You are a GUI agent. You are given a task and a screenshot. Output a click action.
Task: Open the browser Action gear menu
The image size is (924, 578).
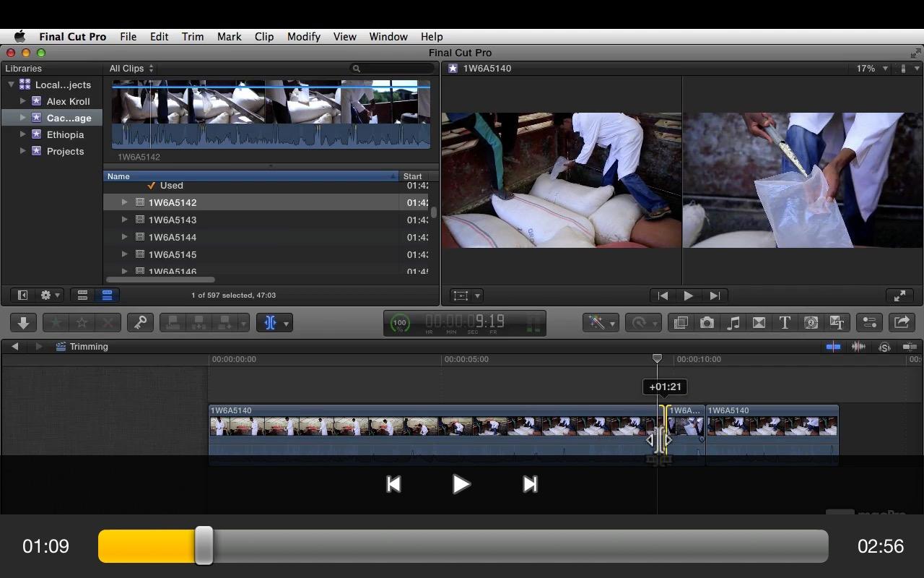[51, 296]
